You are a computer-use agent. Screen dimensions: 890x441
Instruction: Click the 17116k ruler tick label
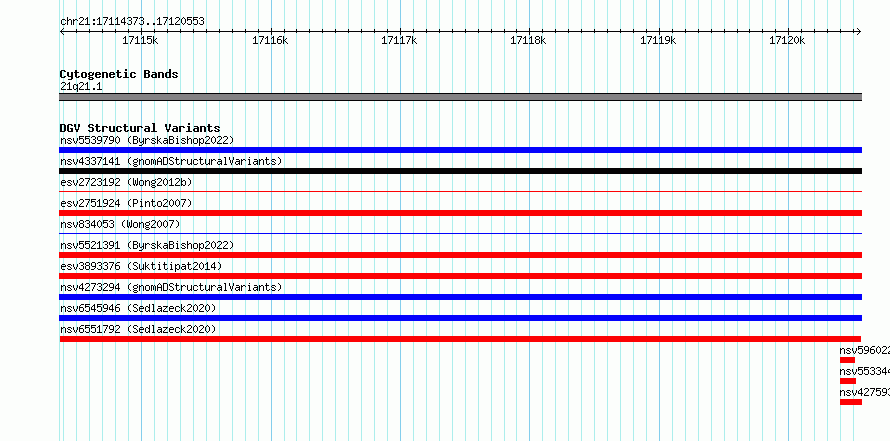click(270, 40)
